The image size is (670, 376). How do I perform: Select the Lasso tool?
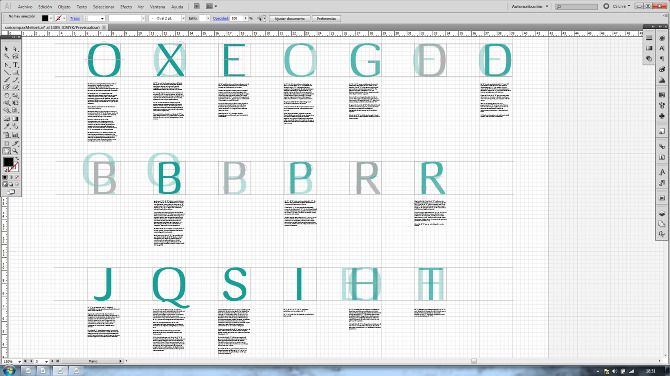click(x=15, y=56)
